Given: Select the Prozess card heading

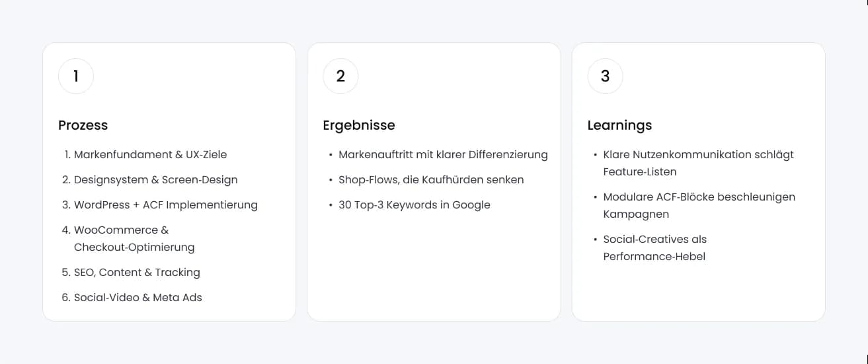Looking at the screenshot, I should [83, 125].
